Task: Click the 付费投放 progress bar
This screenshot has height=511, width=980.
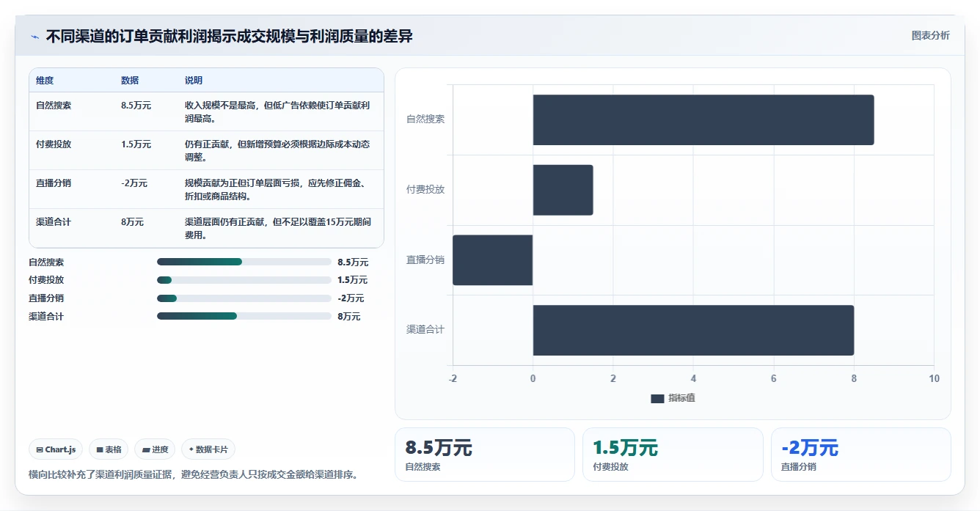Action: [244, 280]
